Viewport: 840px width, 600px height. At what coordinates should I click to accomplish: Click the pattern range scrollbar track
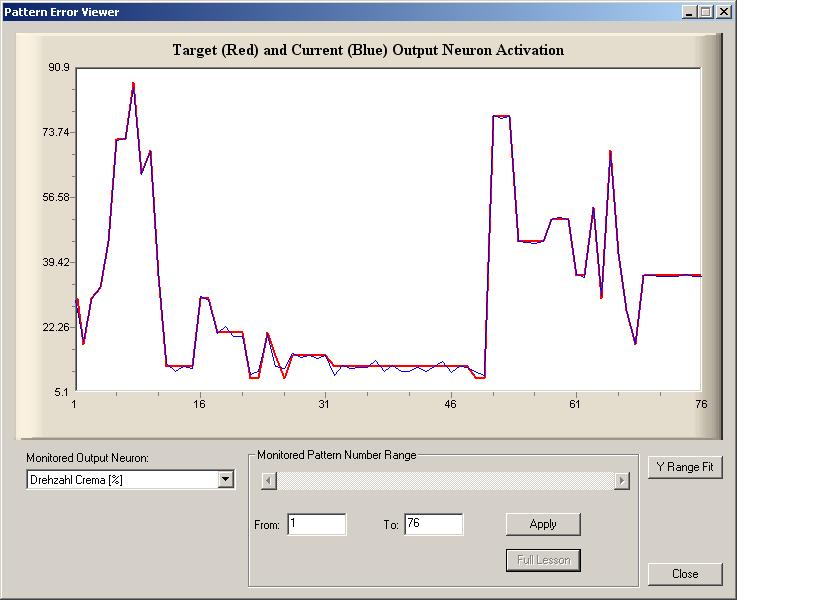[445, 481]
